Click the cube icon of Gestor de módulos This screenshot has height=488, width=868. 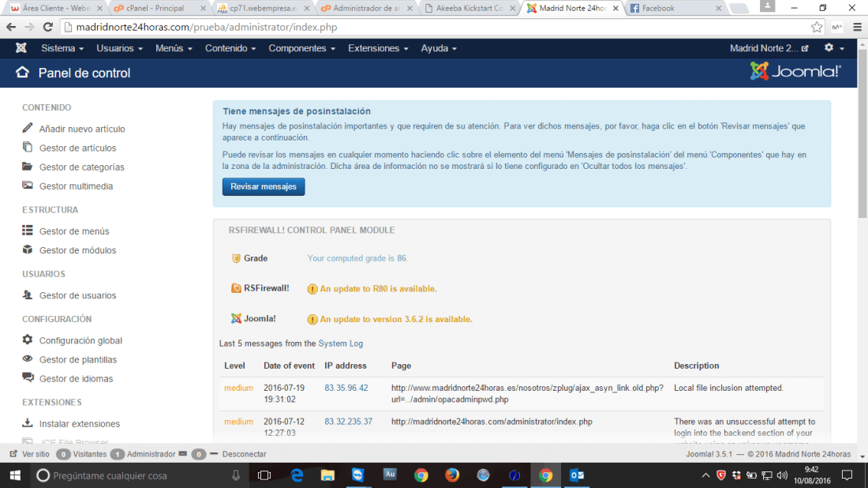click(x=27, y=250)
